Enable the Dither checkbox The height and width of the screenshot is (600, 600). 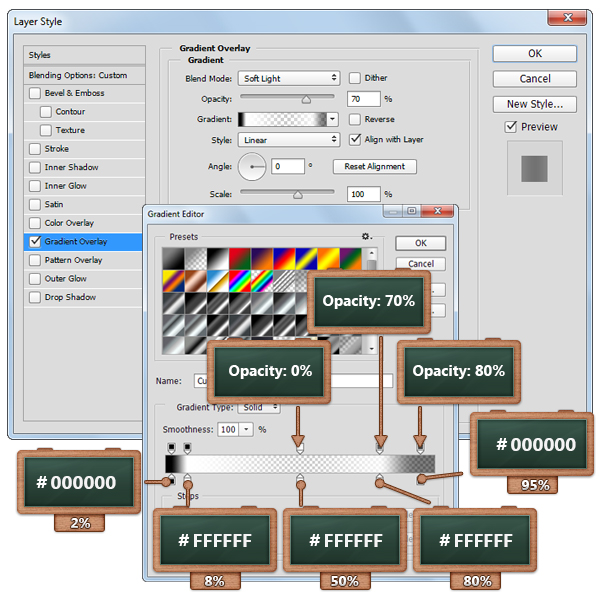[355, 78]
